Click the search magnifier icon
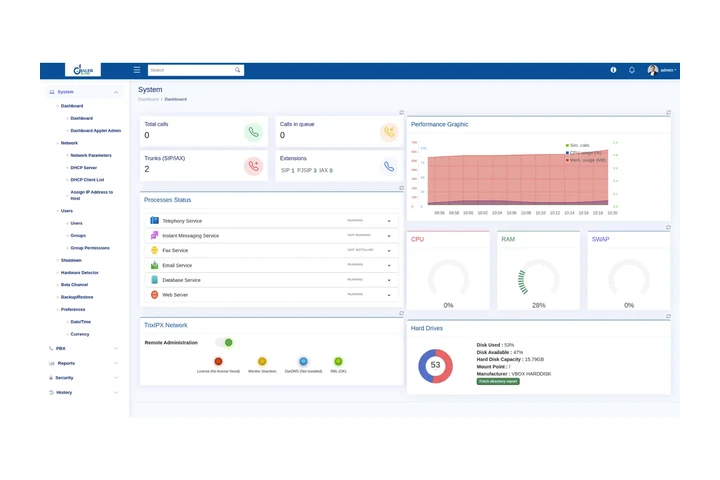720x480 pixels. (x=238, y=70)
